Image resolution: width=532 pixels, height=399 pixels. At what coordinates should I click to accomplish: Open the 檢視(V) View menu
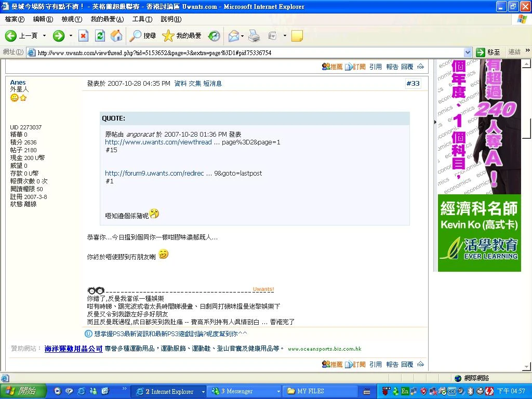(72, 19)
